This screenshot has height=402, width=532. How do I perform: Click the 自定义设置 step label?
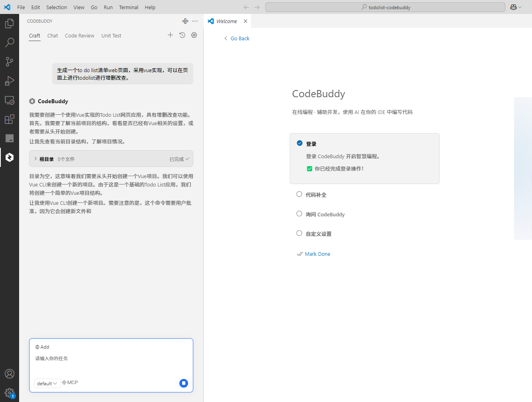pos(318,234)
